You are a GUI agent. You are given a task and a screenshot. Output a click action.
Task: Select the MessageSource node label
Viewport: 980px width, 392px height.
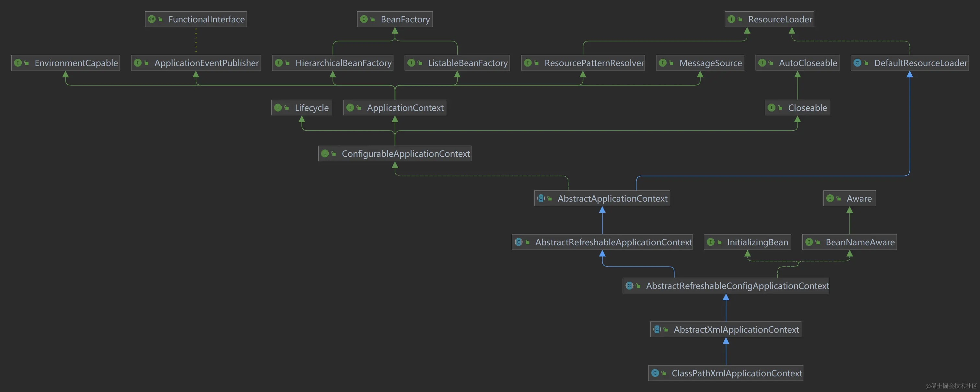[x=711, y=63]
